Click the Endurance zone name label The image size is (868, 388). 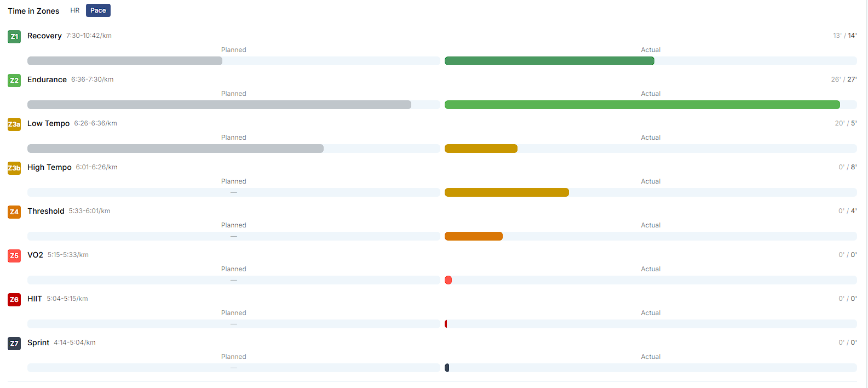pos(47,79)
